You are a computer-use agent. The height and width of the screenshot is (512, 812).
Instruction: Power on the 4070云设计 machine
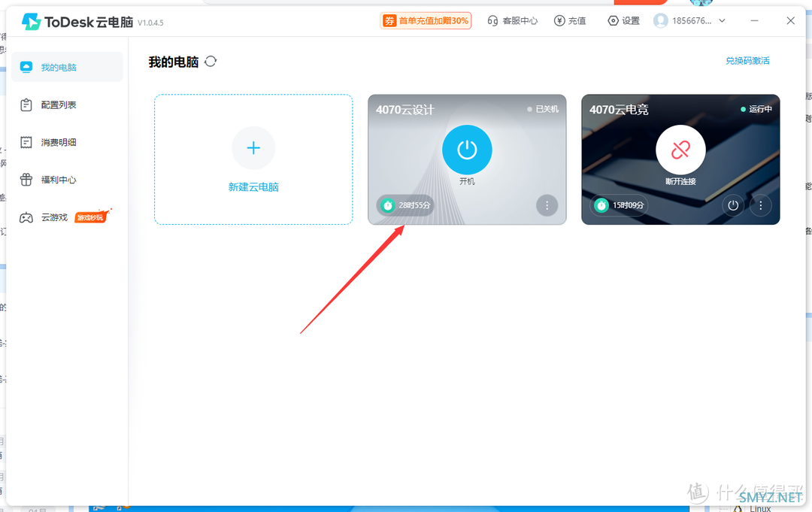[x=467, y=150]
